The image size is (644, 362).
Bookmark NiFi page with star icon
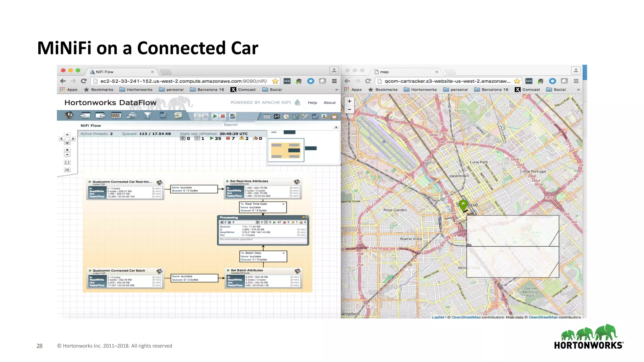[275, 81]
